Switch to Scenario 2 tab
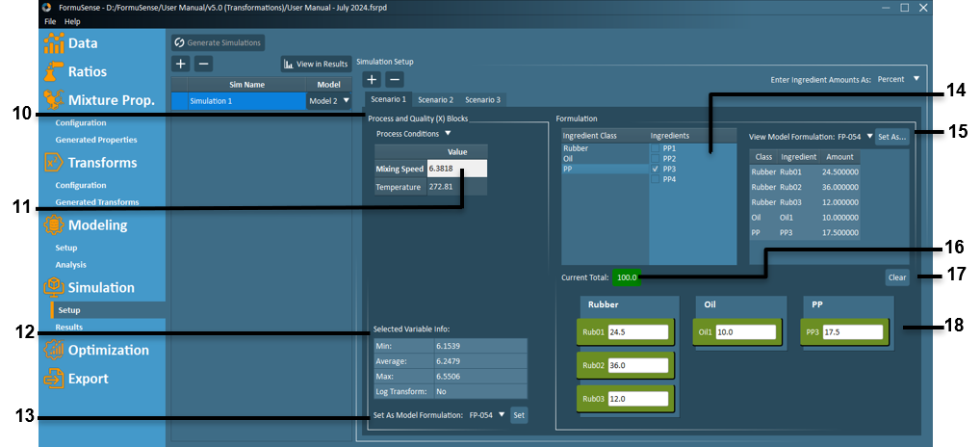The image size is (980, 447). point(436,99)
